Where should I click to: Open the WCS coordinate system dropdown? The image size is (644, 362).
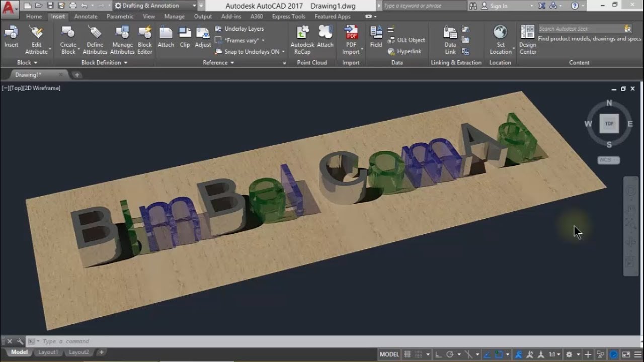point(609,160)
